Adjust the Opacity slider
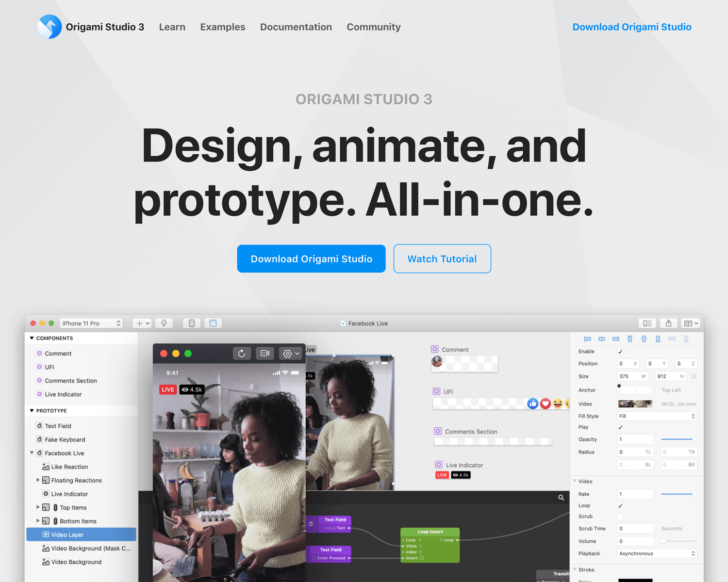The image size is (728, 582). tap(678, 439)
